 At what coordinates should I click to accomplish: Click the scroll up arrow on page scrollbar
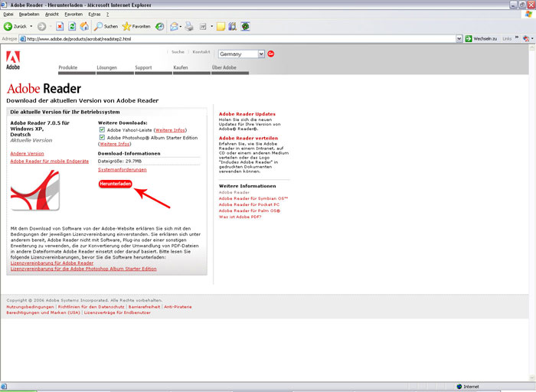(x=532, y=47)
